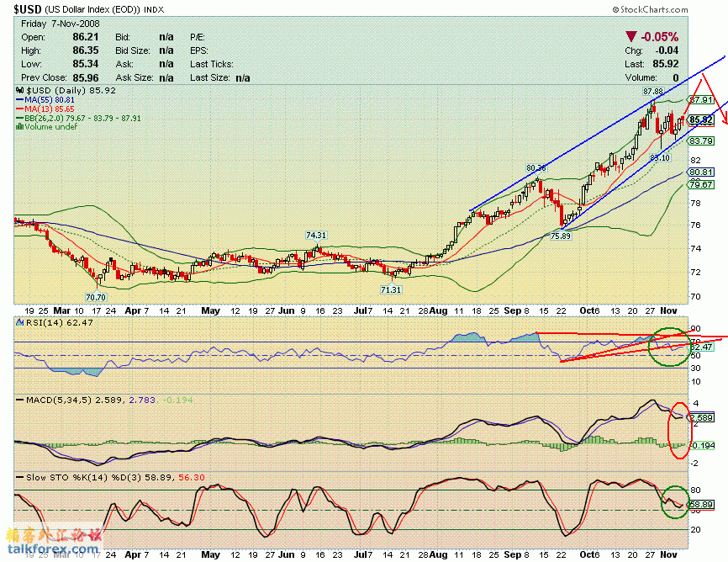Select the Low value 85.34
This screenshot has width=728, height=562.
pyautogui.click(x=86, y=64)
